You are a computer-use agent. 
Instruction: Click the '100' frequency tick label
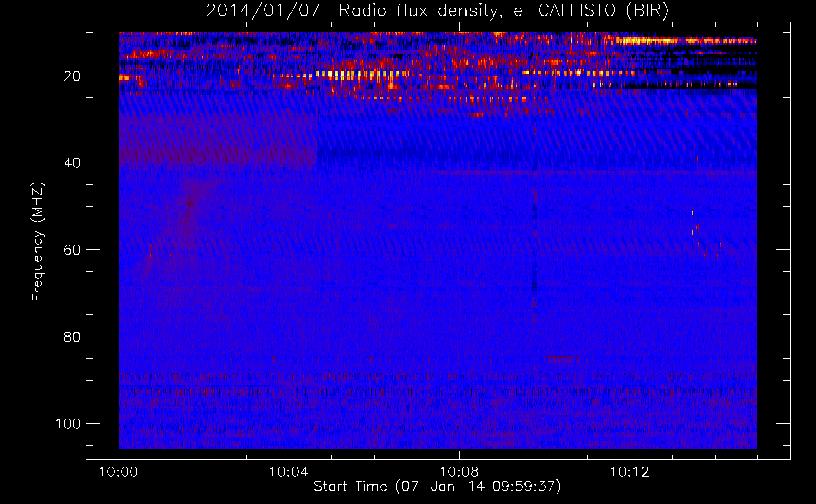point(68,424)
